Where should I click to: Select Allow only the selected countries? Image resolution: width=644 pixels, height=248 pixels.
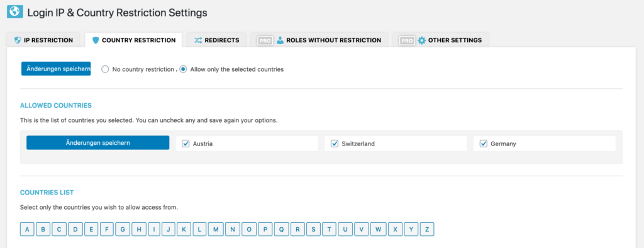click(183, 69)
